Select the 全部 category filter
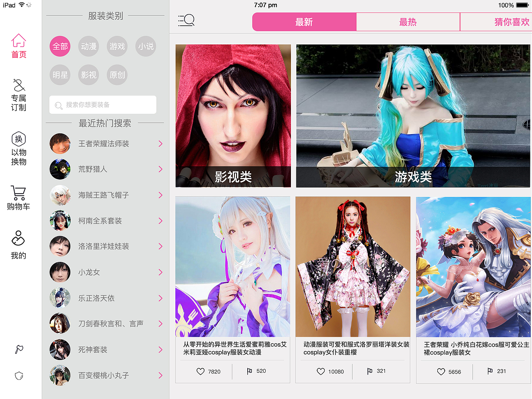Screen dimensions: 532x399 tap(60, 46)
